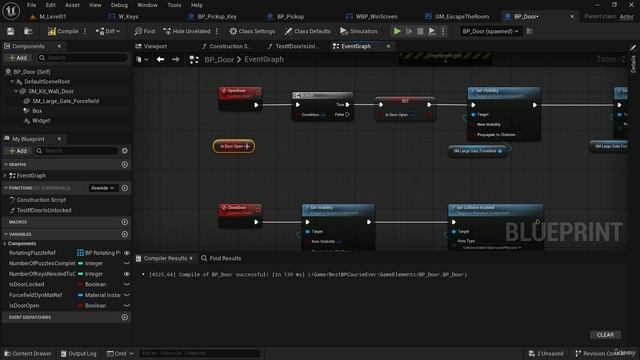The height and width of the screenshot is (360, 640).
Task: Open the Asset menu
Action: coord(72,5)
